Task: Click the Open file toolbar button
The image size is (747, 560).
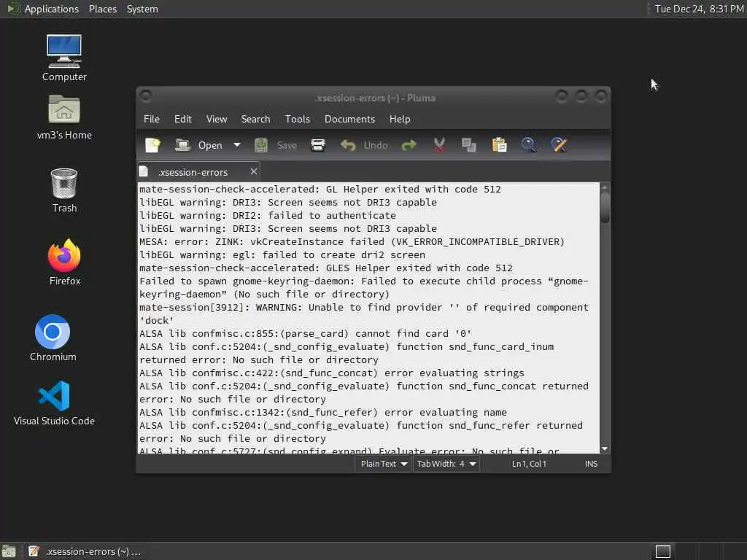Action: (x=198, y=145)
